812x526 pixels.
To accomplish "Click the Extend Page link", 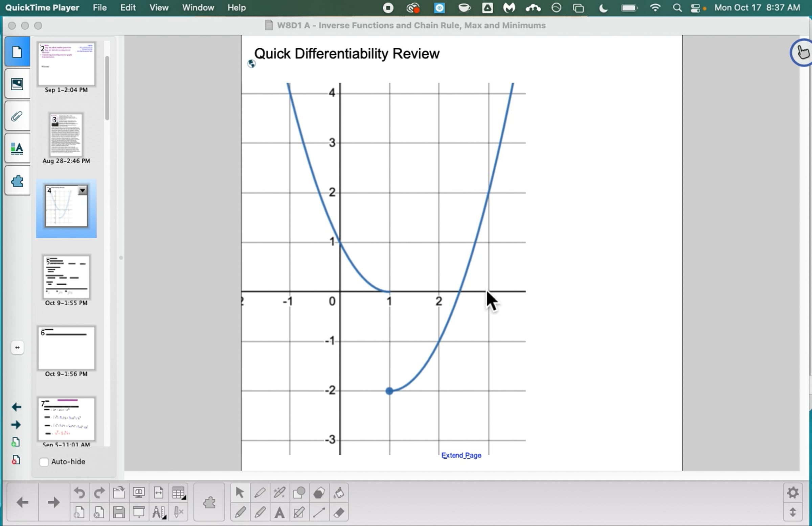I will (x=461, y=455).
